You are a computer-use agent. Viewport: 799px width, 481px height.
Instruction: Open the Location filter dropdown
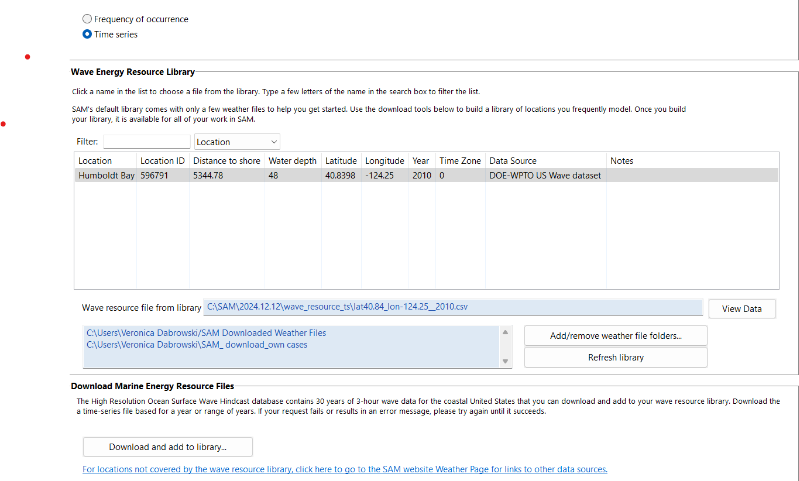[237, 142]
